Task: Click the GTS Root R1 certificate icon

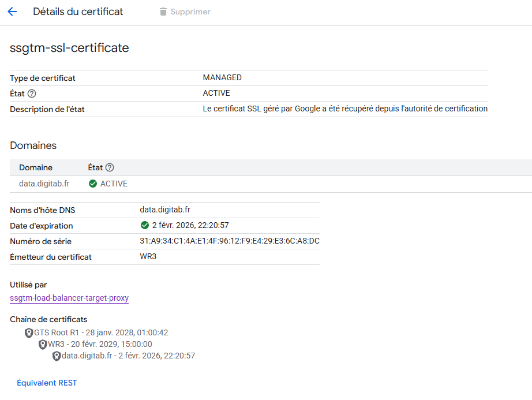Action: pyautogui.click(x=29, y=333)
